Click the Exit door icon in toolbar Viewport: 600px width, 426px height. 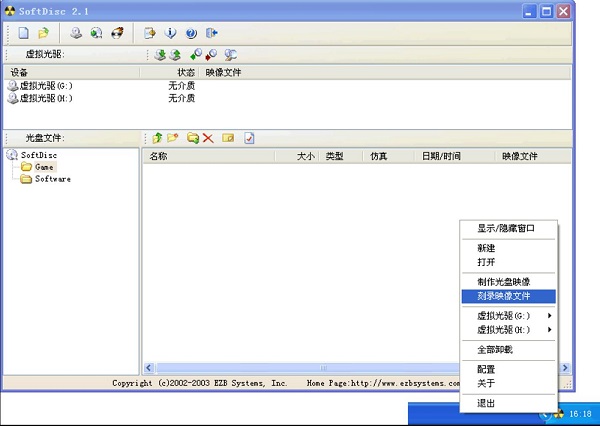tap(211, 33)
